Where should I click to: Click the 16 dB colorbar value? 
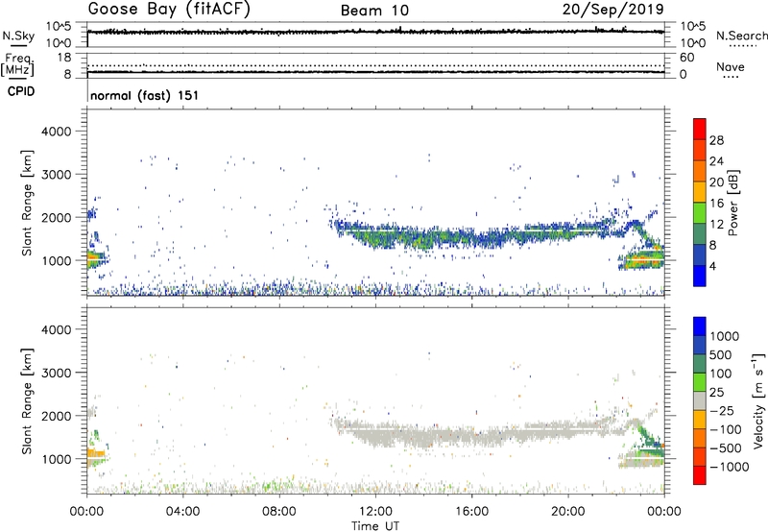click(x=716, y=204)
